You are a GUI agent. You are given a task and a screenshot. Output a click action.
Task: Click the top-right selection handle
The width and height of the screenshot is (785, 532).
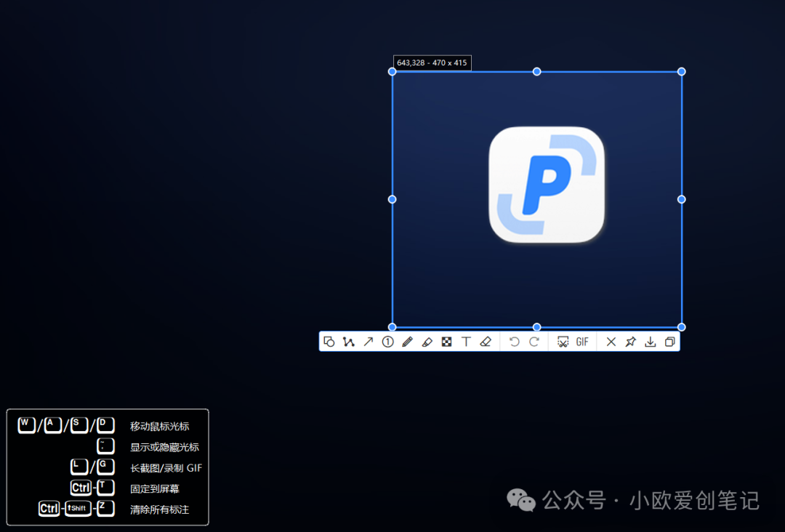pos(681,71)
